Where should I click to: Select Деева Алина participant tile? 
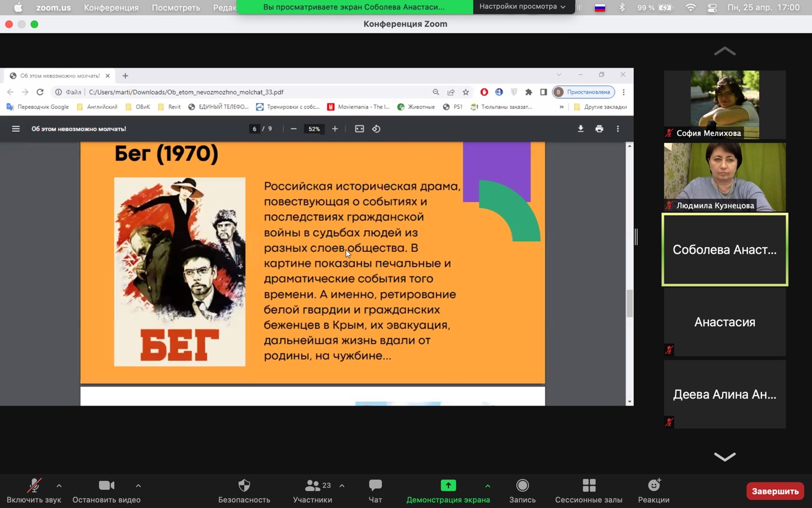click(725, 394)
